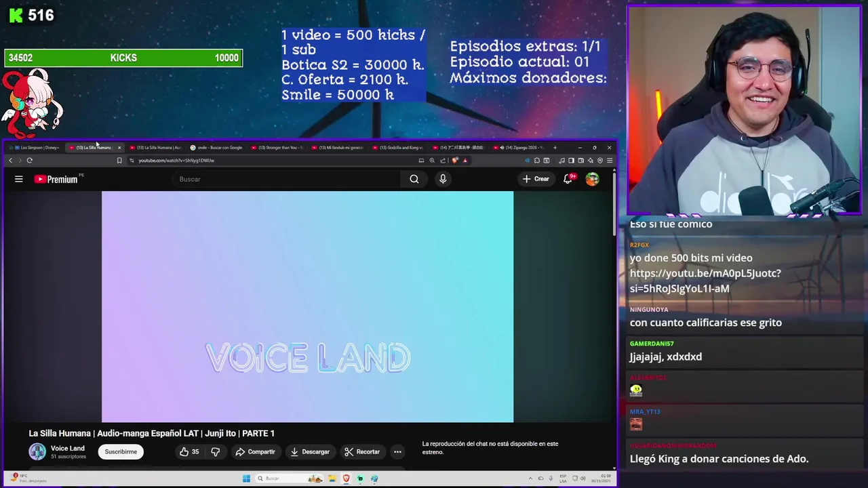
Task: Click the share page icon in address bar
Action: 443,161
